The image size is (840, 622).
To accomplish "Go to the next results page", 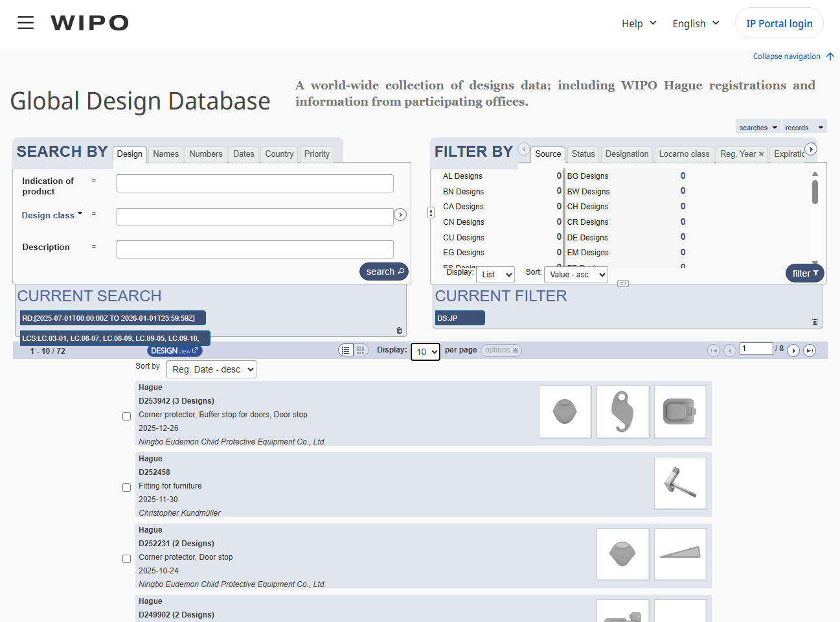I will click(x=793, y=351).
